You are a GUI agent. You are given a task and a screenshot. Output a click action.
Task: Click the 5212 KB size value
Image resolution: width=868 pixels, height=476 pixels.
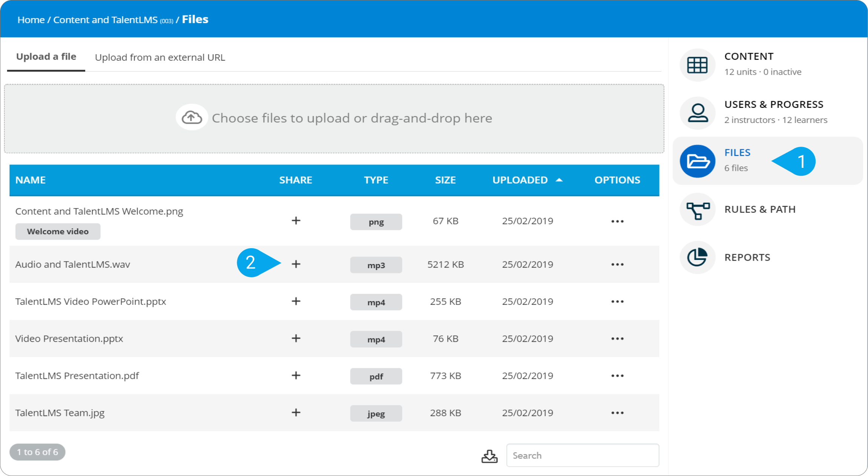pyautogui.click(x=445, y=264)
